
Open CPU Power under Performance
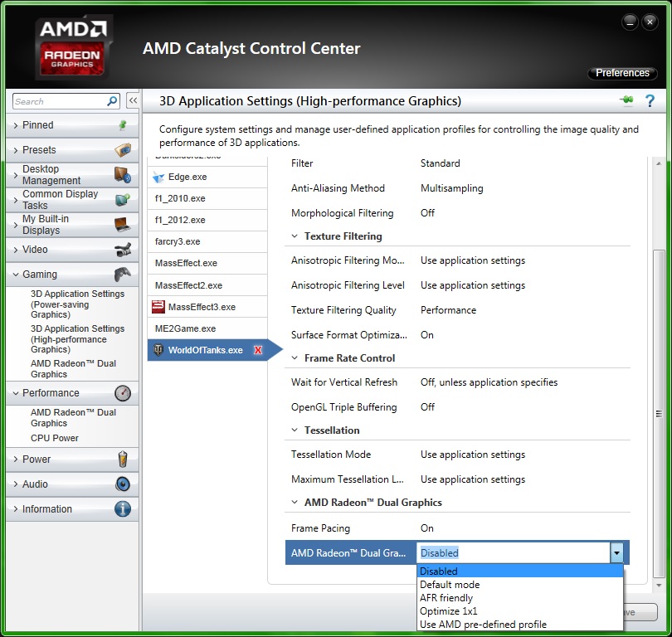(x=55, y=438)
